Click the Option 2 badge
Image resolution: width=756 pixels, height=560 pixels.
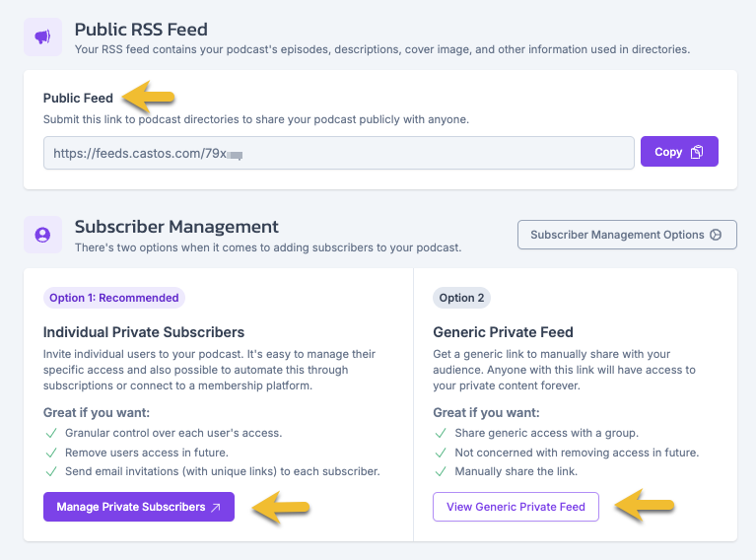click(x=461, y=298)
